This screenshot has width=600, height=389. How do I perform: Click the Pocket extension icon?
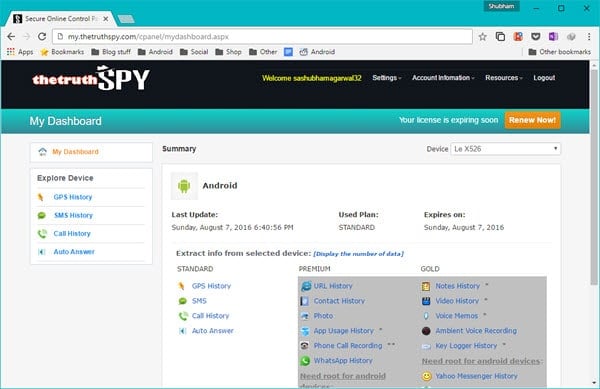click(x=536, y=37)
